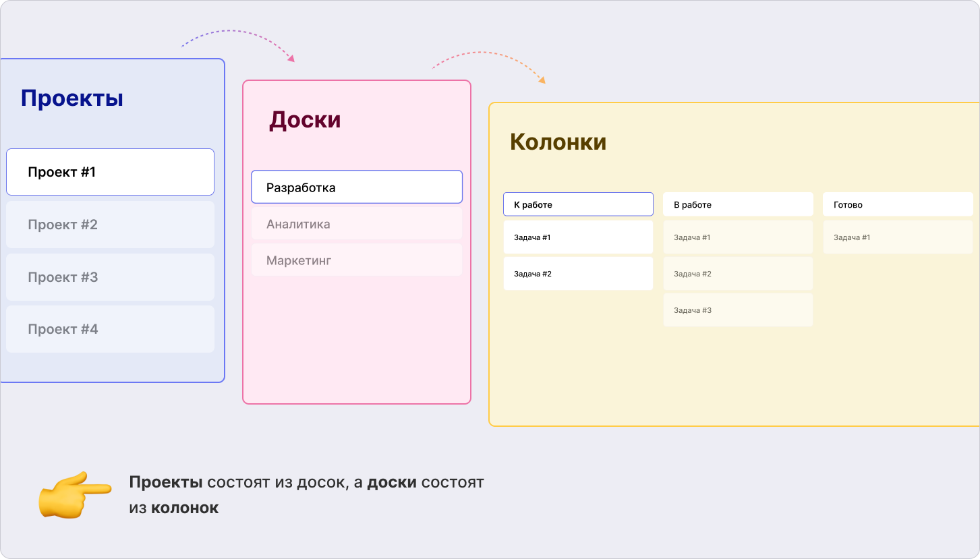Open Задача #3 in В работе column
Screen dimensions: 980x559
click(738, 310)
